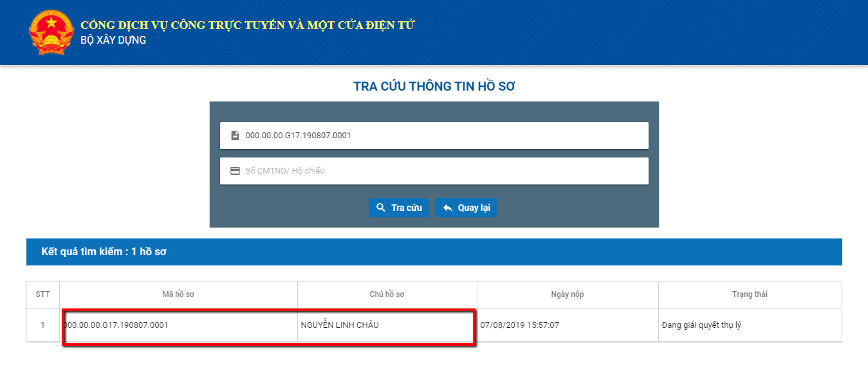Image resolution: width=868 pixels, height=376 pixels.
Task: Click the document icon in file code field
Action: pos(235,136)
